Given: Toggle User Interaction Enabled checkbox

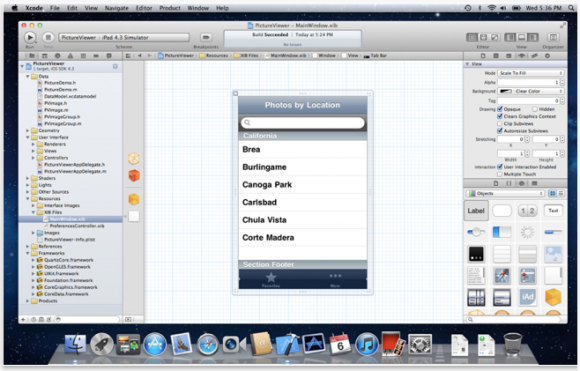Looking at the screenshot, I should click(500, 167).
